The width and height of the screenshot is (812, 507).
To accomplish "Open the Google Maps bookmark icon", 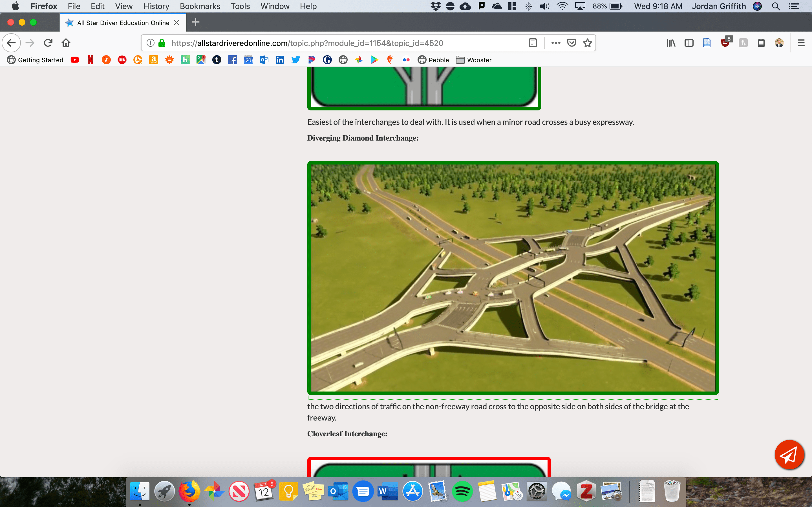I will [201, 60].
